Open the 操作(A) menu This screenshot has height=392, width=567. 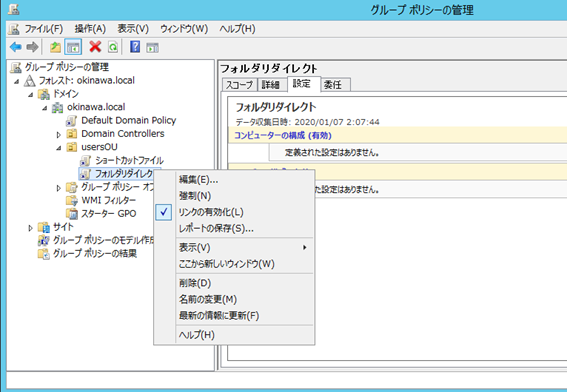pos(90,29)
